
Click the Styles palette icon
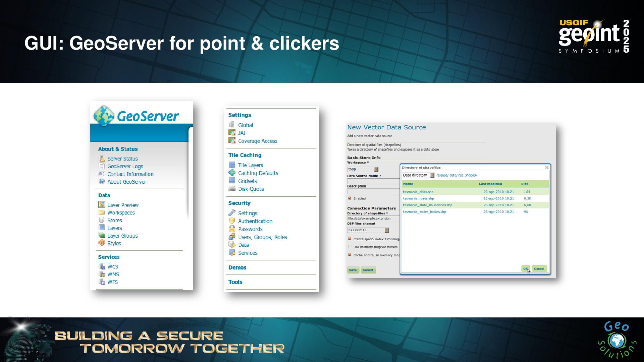tap(102, 243)
